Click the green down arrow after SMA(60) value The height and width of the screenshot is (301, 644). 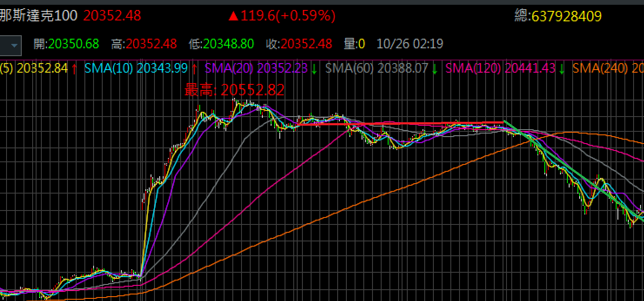click(x=435, y=68)
